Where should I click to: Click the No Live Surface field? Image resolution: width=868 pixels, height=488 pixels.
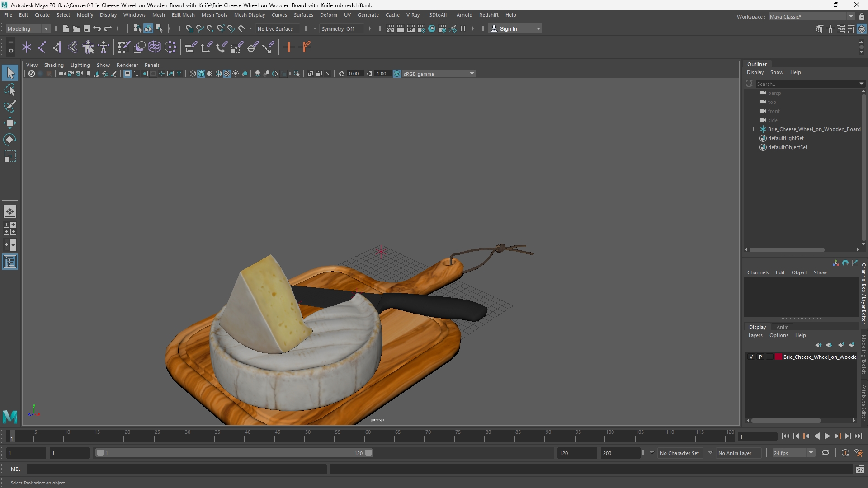[277, 28]
